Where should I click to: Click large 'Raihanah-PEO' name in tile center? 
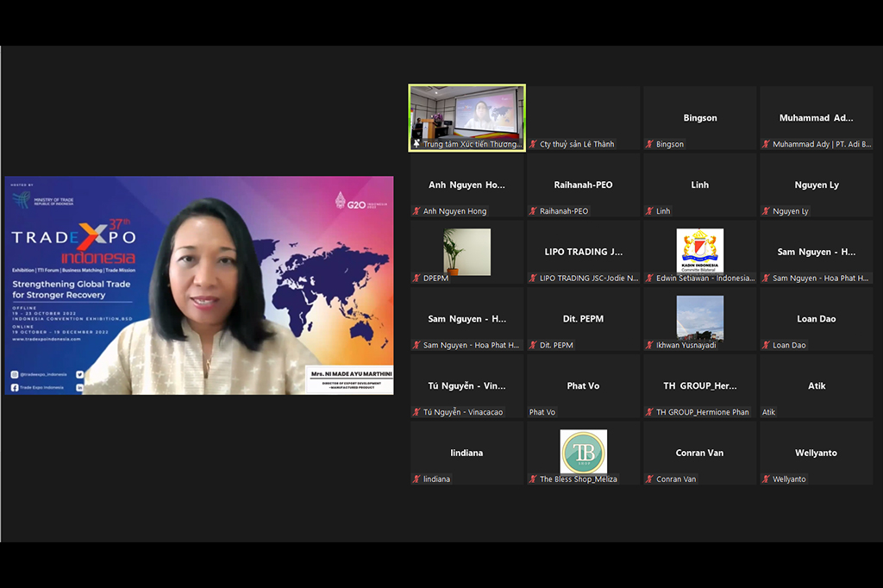[x=584, y=185]
